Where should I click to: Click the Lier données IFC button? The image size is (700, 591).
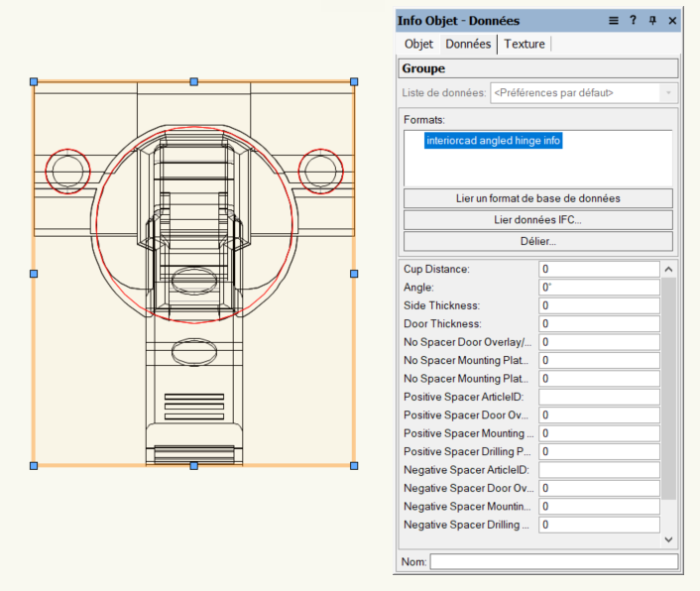coord(537,219)
